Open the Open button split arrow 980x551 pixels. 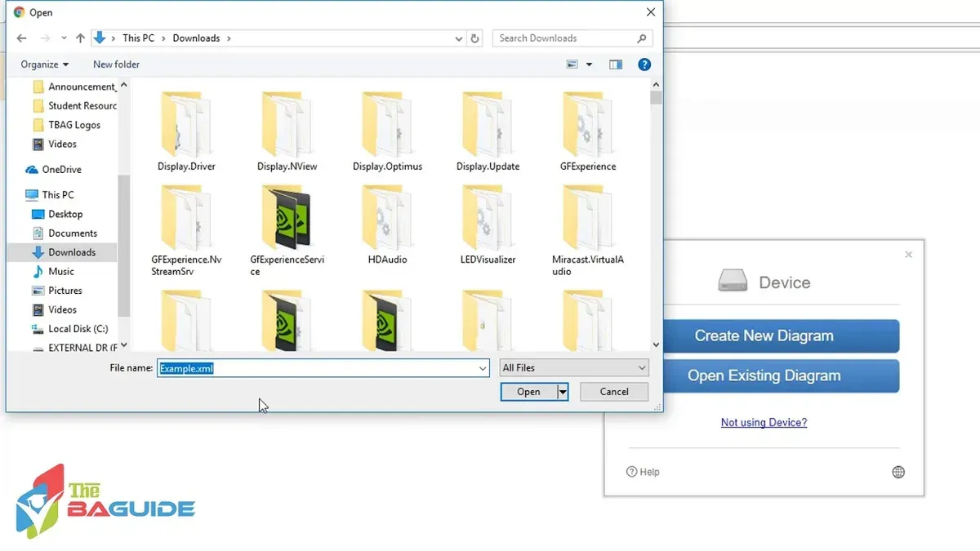563,392
